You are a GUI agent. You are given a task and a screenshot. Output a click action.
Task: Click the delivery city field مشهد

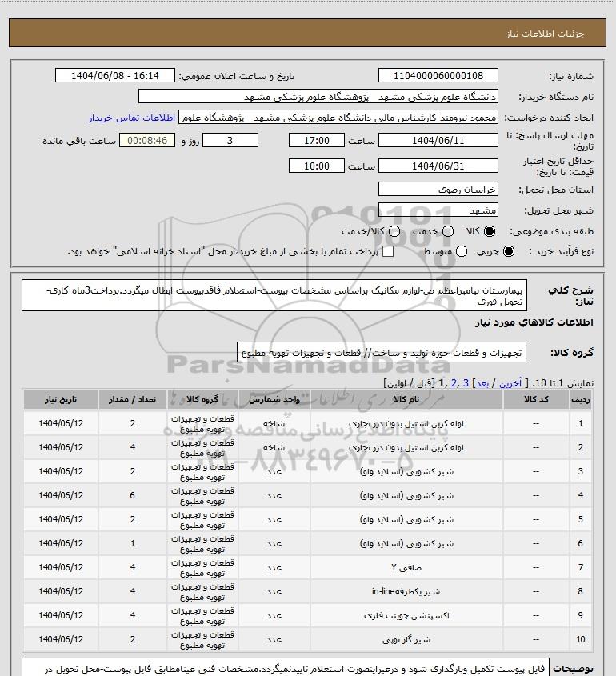(438, 210)
